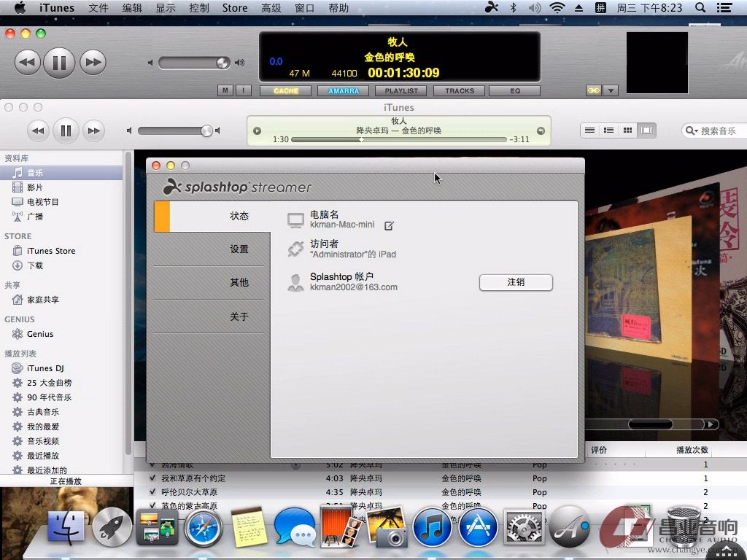Open the Amarra PLAYLIST panel
Screen dimensions: 747x560
tap(401, 91)
